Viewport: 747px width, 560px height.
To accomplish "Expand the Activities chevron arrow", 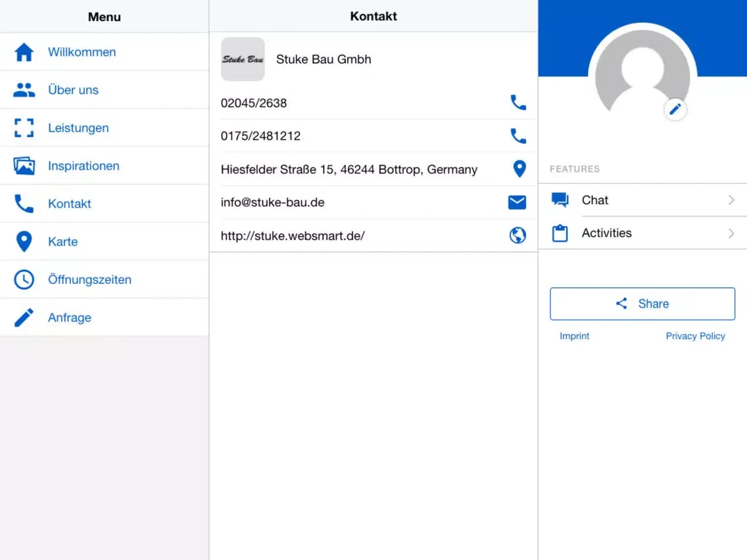I will click(731, 233).
